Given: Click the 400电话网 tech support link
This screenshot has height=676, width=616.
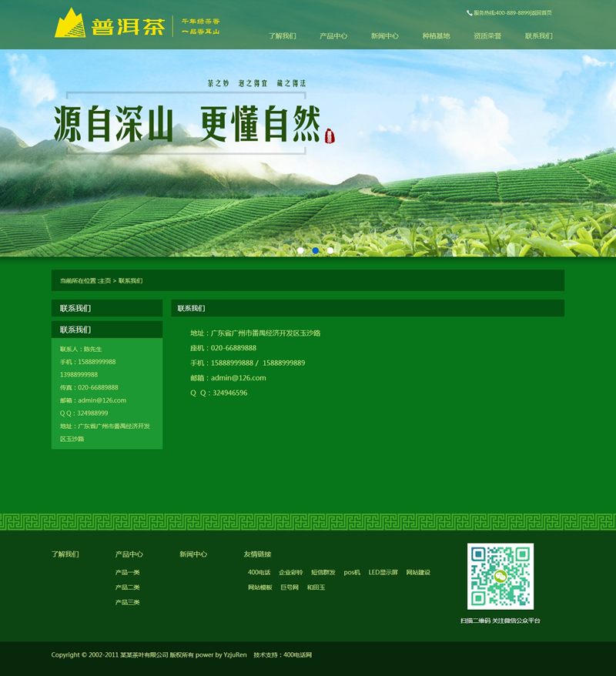Looking at the screenshot, I should tap(297, 655).
